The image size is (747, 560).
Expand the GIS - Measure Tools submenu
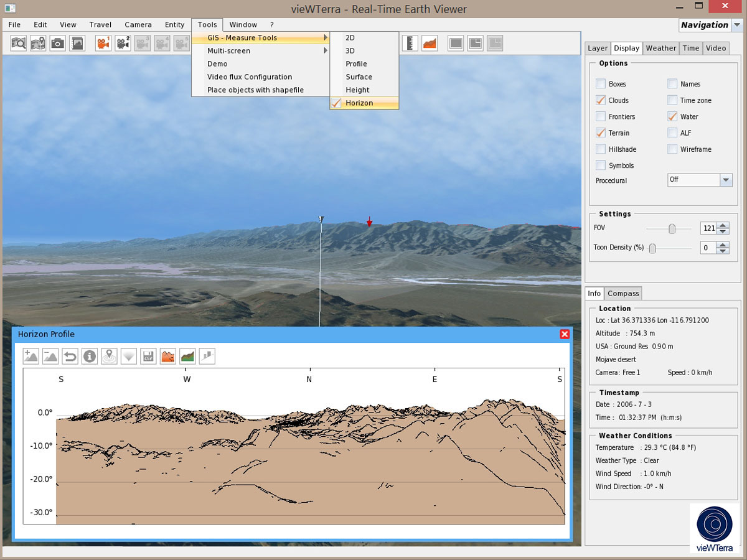261,38
